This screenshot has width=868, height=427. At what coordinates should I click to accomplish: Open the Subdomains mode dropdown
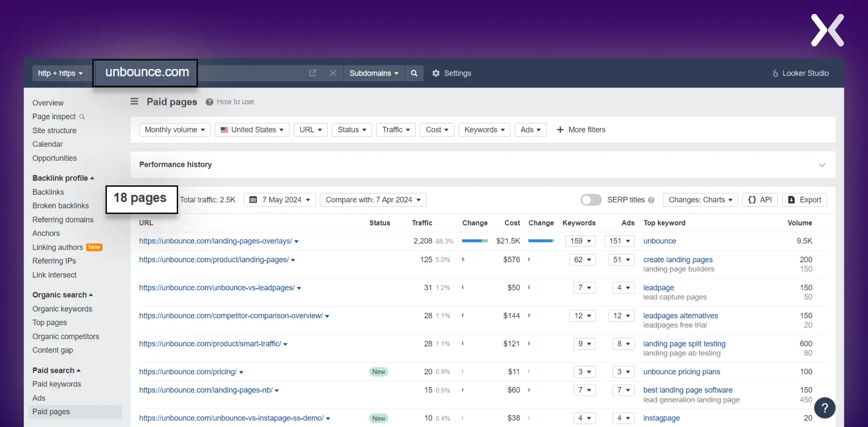(374, 73)
